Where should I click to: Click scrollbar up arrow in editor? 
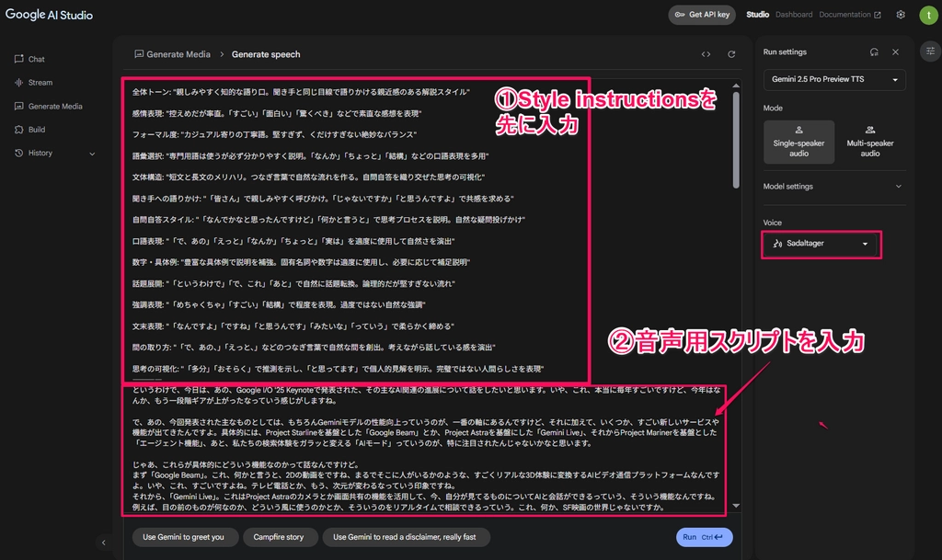click(x=736, y=86)
